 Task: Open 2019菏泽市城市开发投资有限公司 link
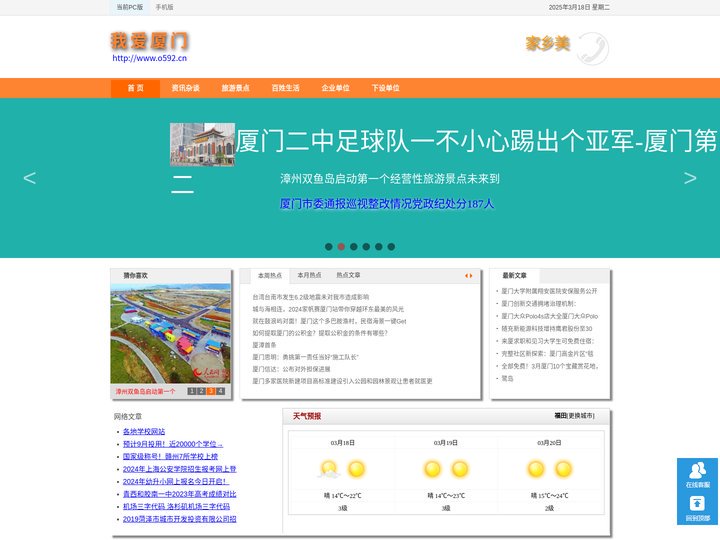[x=180, y=519]
